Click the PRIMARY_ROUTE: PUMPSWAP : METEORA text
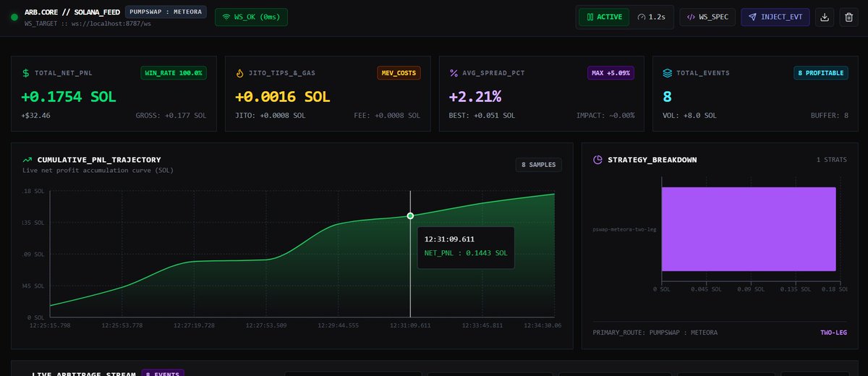Screen dimensions: 868x376 (655, 333)
